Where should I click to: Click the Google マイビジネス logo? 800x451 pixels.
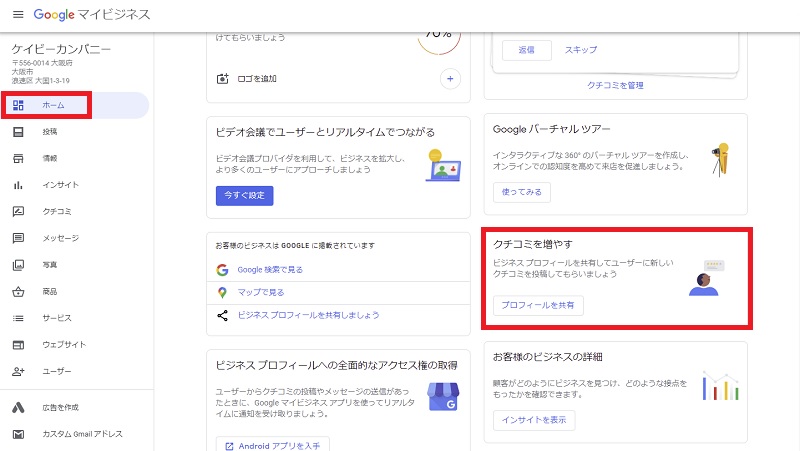pos(92,14)
